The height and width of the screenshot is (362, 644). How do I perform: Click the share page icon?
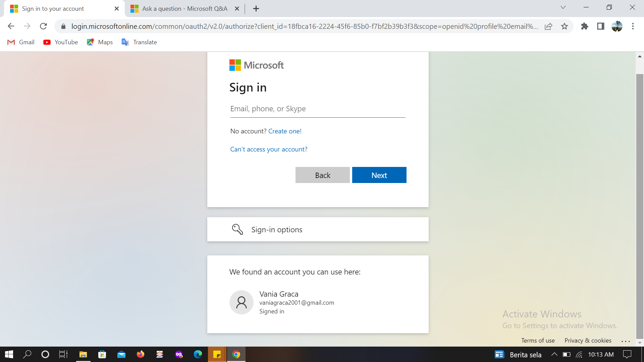[548, 26]
